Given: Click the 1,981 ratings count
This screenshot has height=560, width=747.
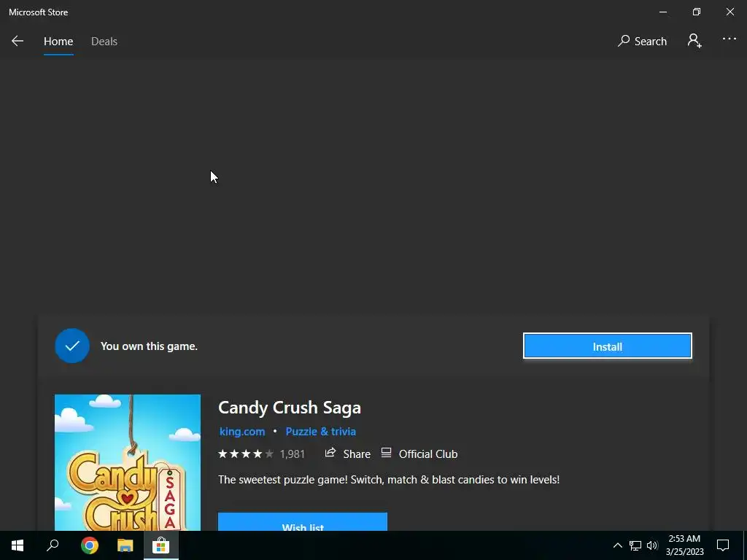Looking at the screenshot, I should [x=292, y=454].
